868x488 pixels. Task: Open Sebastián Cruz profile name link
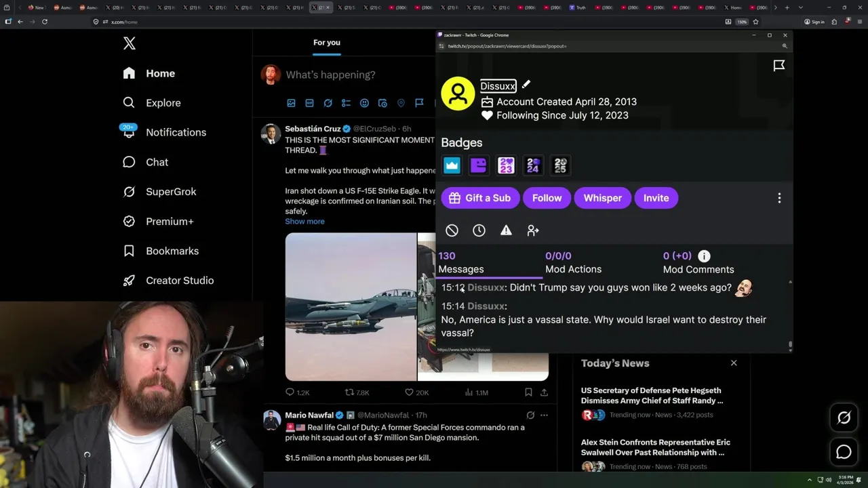click(x=313, y=129)
